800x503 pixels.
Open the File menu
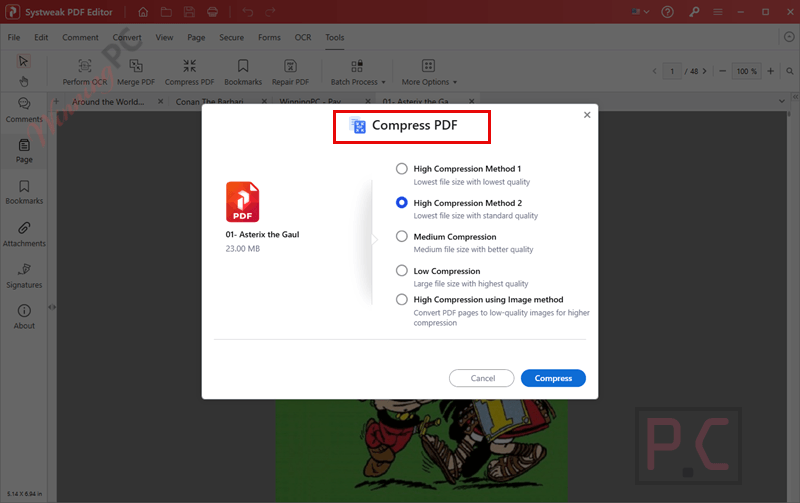14,38
